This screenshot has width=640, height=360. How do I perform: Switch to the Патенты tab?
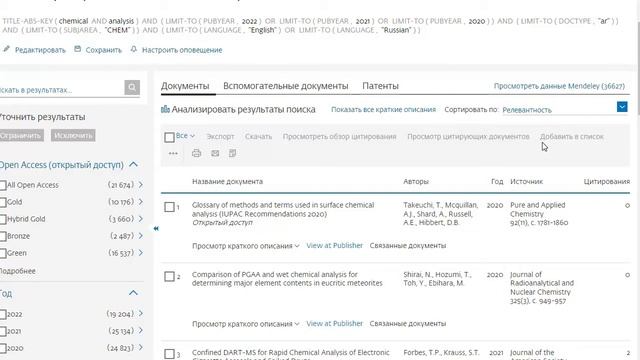pos(380,86)
